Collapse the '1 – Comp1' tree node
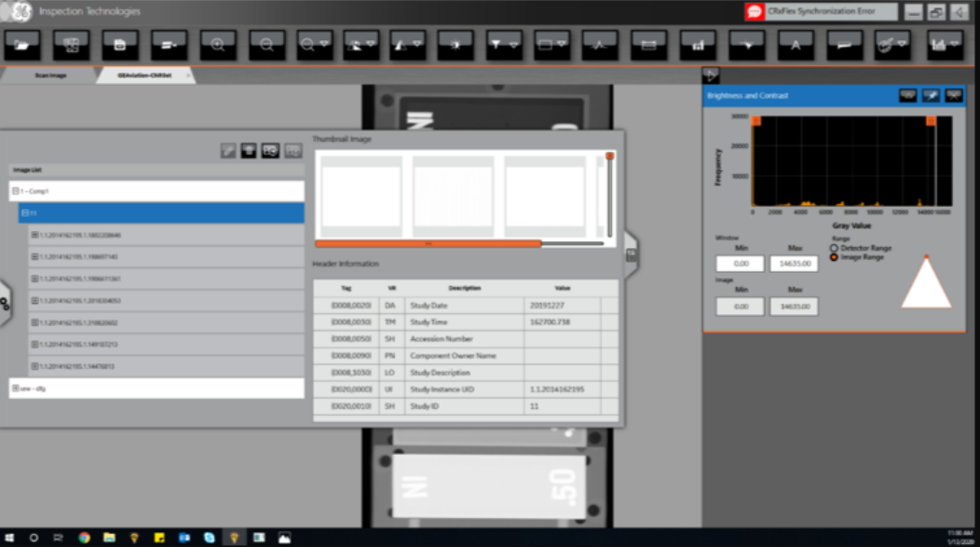 [x=16, y=191]
